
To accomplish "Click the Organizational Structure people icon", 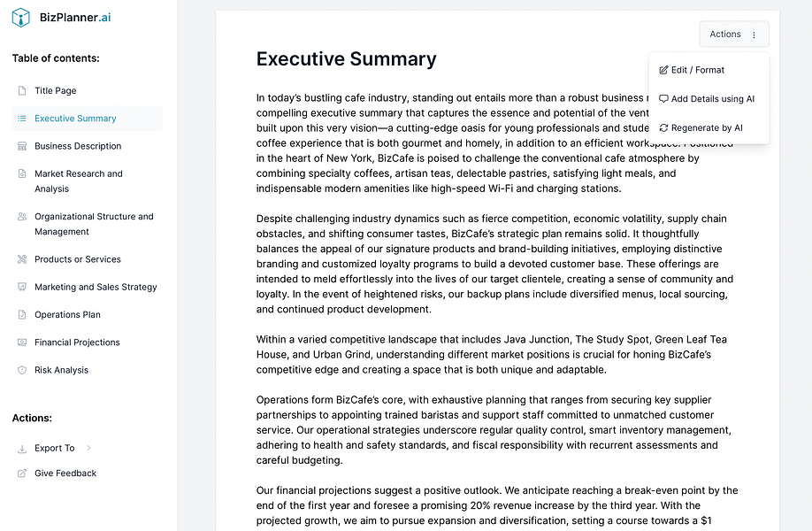I will coord(22,217).
